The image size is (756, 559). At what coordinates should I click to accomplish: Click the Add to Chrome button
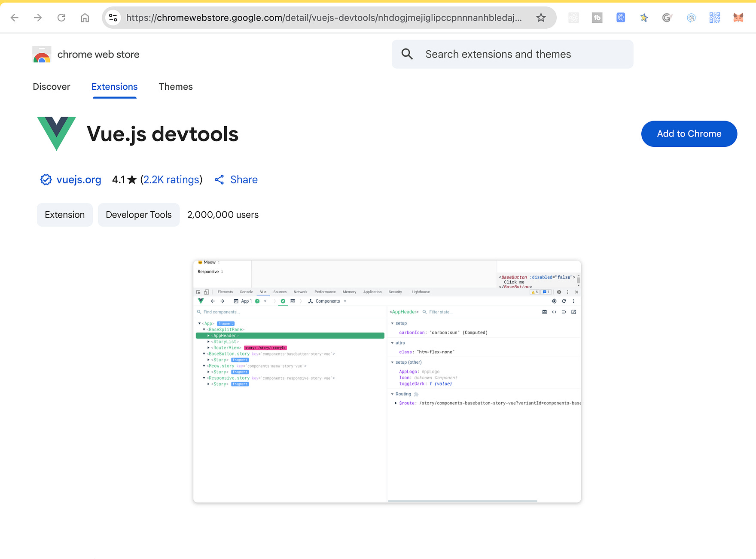click(x=689, y=134)
